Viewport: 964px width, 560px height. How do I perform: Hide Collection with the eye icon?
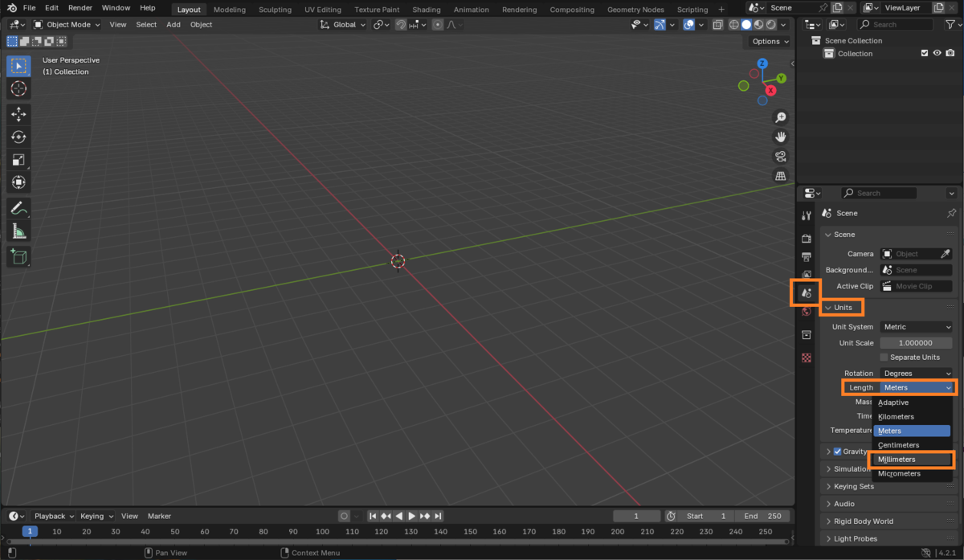pyautogui.click(x=937, y=54)
